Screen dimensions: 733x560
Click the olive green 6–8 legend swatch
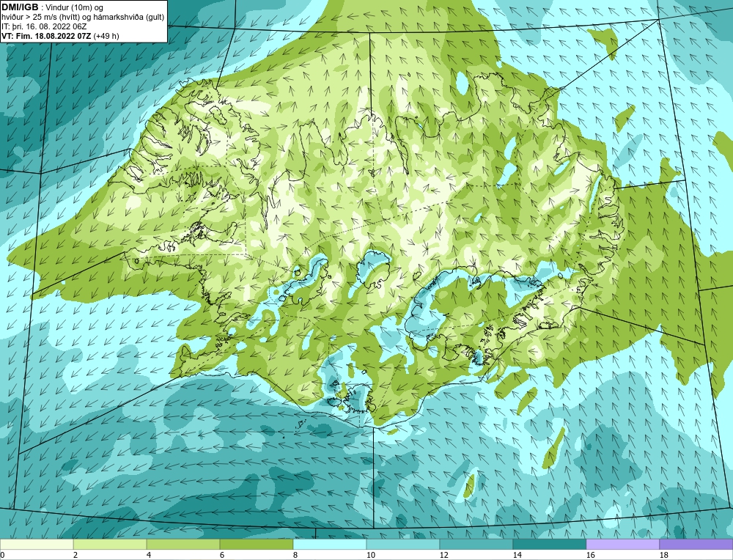(x=257, y=544)
